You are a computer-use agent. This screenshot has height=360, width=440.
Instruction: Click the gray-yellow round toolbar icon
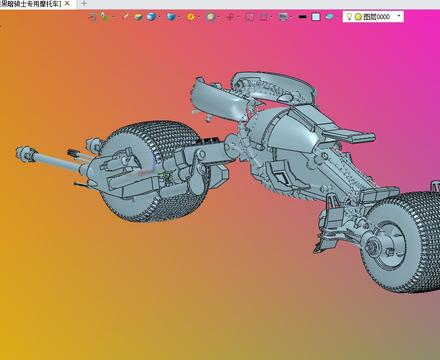211,16
